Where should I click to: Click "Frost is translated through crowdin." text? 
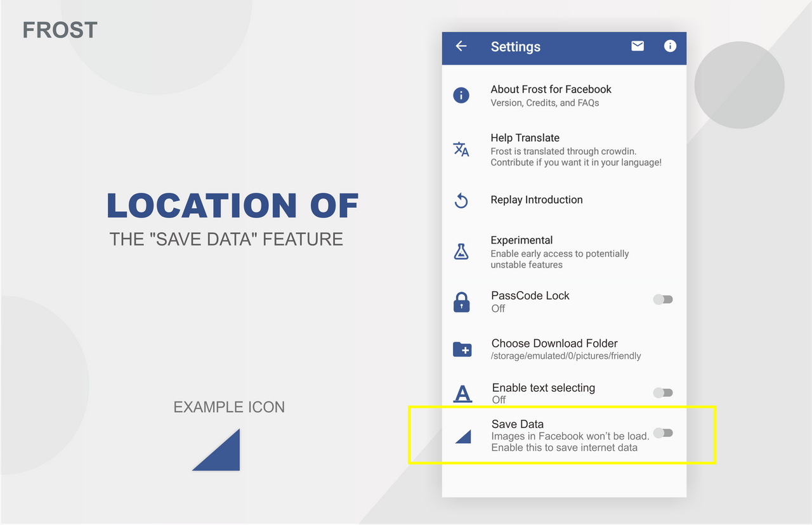[x=563, y=152]
